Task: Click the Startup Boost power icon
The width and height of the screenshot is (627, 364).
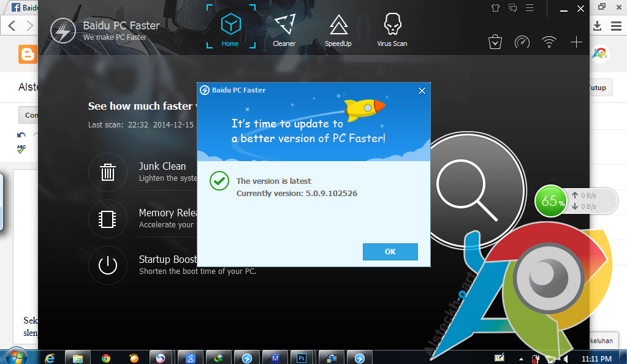Action: 108,265
